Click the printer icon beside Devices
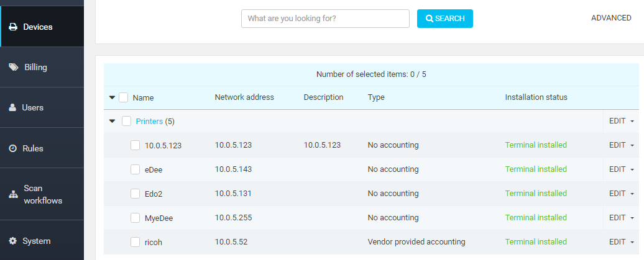Image resolution: width=644 pixels, height=260 pixels. (13, 27)
